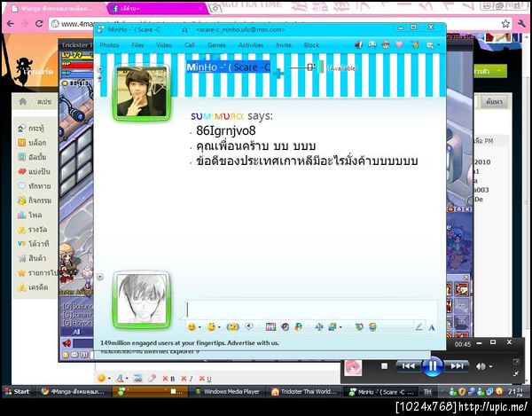The height and width of the screenshot is (416, 532).
Task: Go back in Chrome browser
Action: pyautogui.click(x=10, y=24)
